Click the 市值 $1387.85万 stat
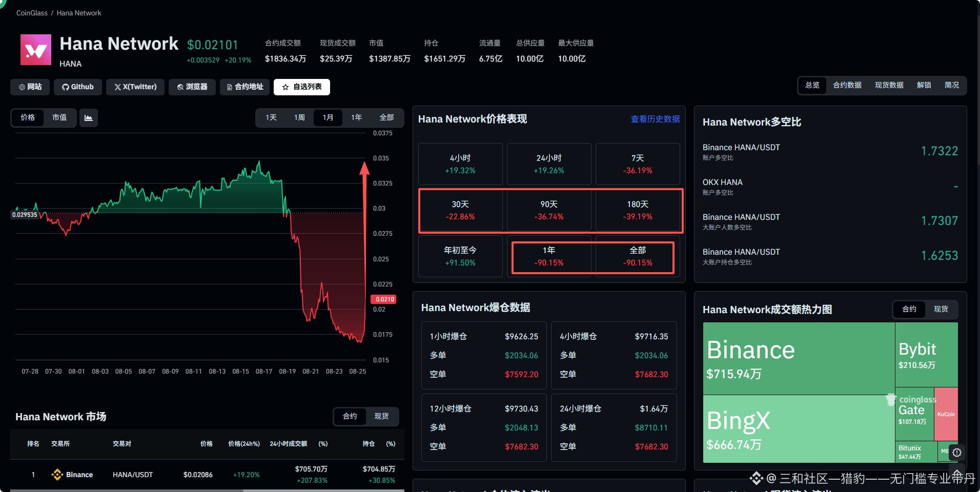The height and width of the screenshot is (492, 980). pyautogui.click(x=390, y=51)
